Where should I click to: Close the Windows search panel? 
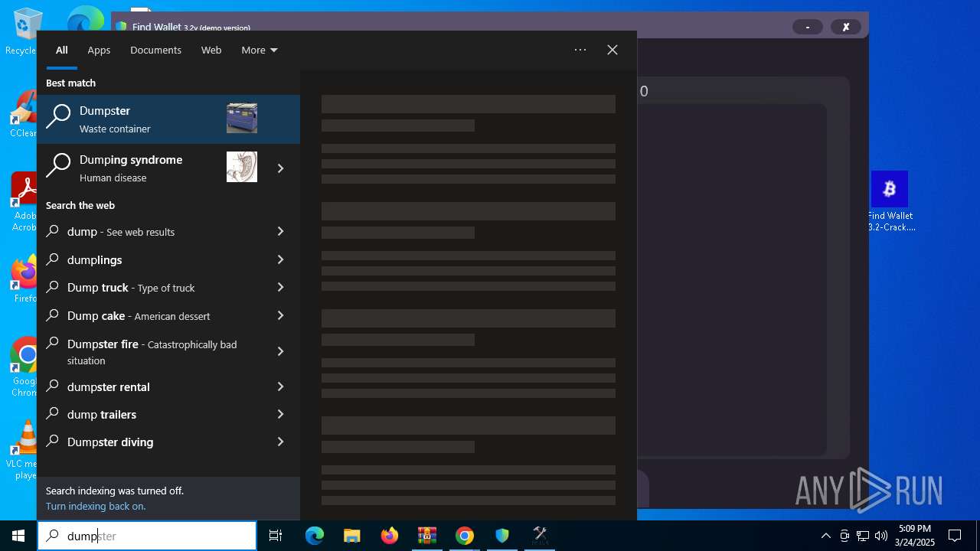(x=612, y=50)
